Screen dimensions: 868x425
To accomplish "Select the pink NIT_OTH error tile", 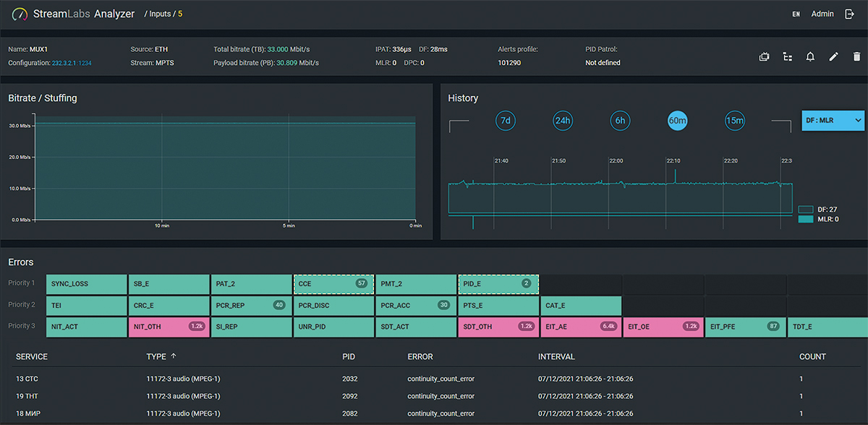I will 169,327.
